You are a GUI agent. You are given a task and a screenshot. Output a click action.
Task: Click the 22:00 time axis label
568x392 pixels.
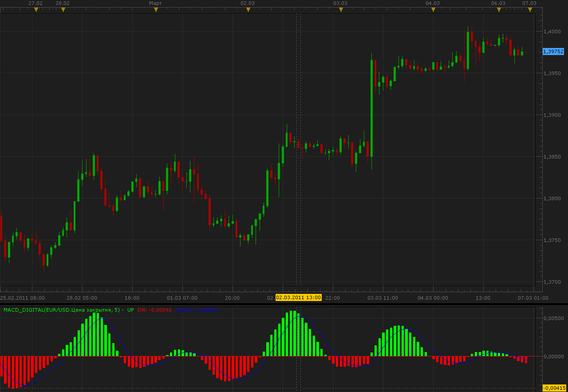332,298
